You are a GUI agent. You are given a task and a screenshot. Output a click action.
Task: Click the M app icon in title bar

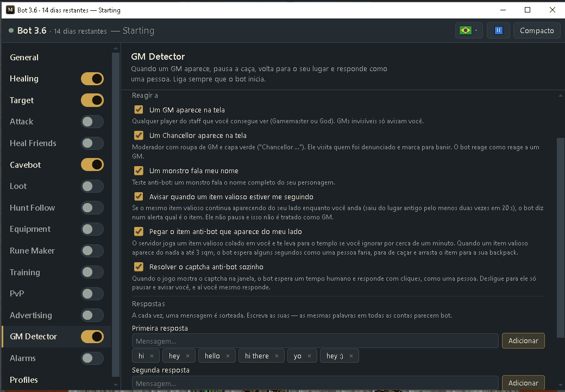point(10,10)
